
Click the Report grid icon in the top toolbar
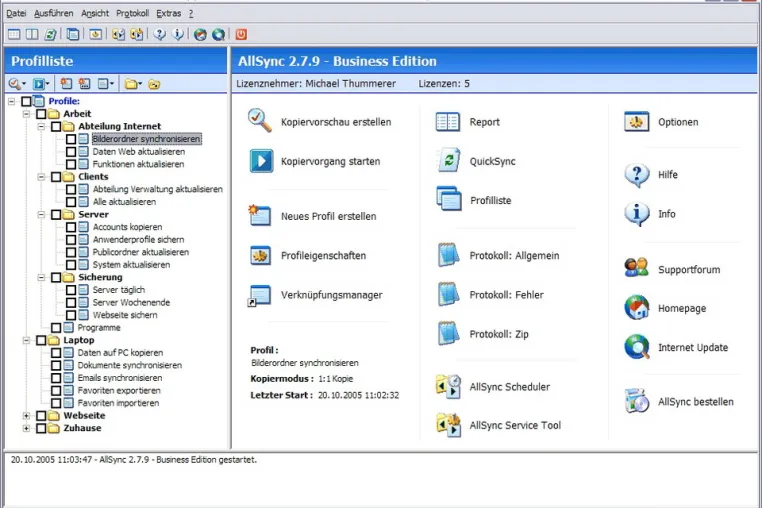coord(14,34)
